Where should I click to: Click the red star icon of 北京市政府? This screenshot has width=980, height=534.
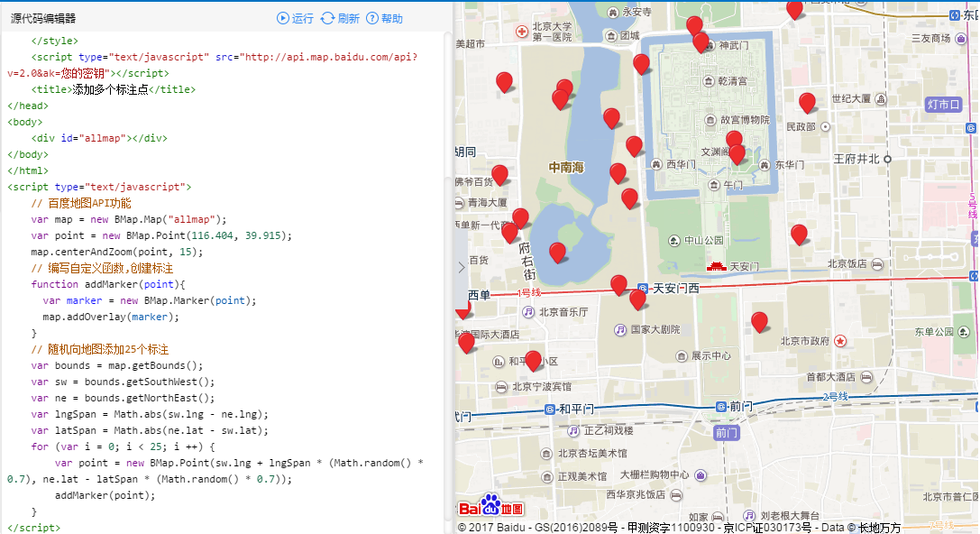coord(840,341)
